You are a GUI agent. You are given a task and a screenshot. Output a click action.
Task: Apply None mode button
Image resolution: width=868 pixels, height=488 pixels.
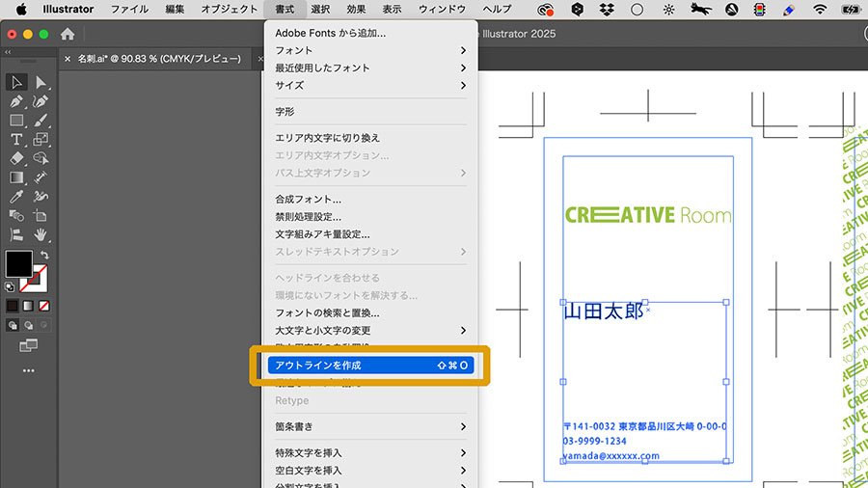click(44, 306)
